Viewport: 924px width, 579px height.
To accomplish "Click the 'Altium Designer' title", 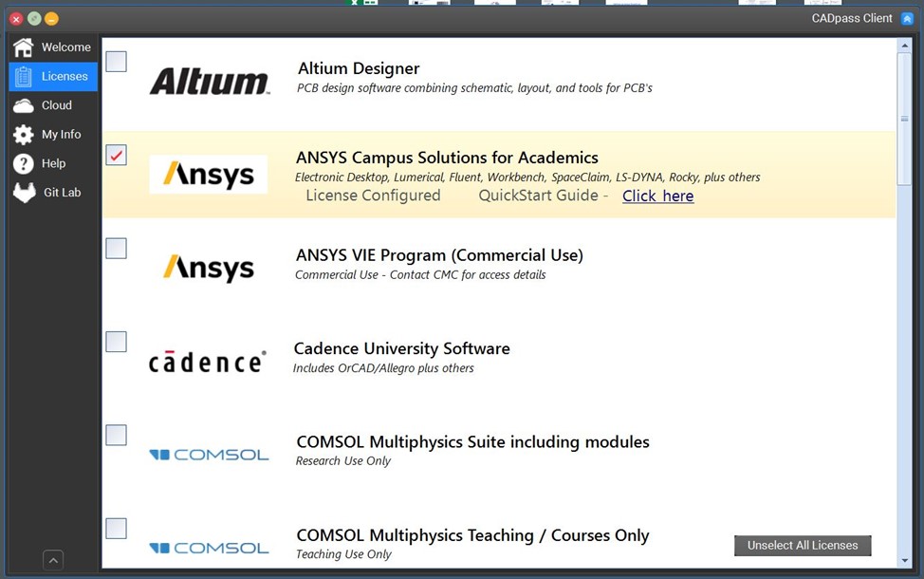I will pyautogui.click(x=359, y=68).
